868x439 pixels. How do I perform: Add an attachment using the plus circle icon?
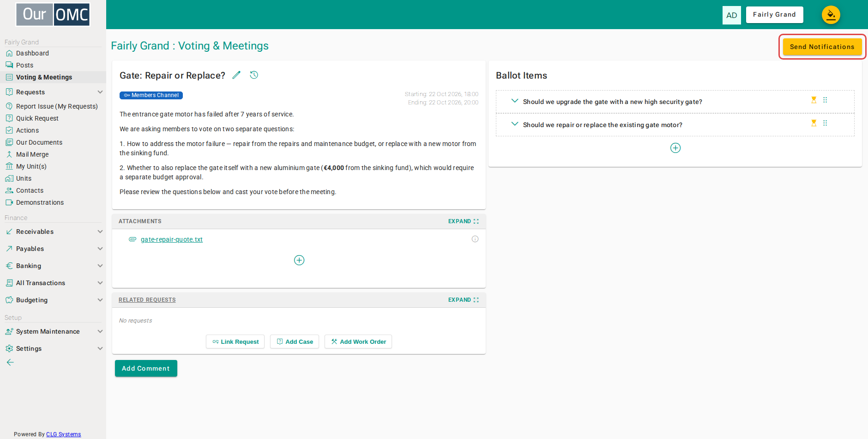pyautogui.click(x=299, y=260)
